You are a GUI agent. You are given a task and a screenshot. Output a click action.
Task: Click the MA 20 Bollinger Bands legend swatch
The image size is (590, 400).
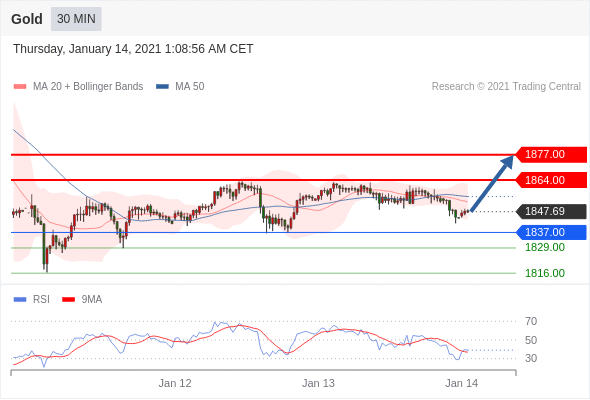coord(20,87)
